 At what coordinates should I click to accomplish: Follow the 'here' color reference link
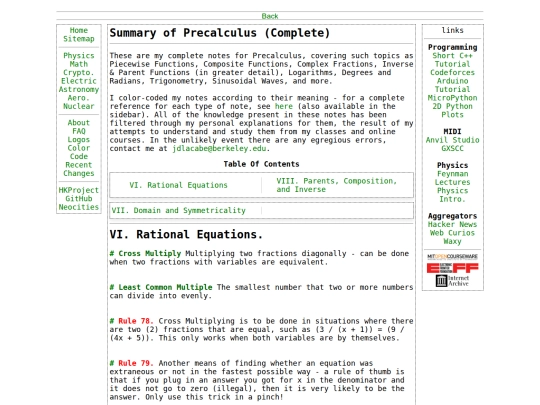pyautogui.click(x=283, y=106)
